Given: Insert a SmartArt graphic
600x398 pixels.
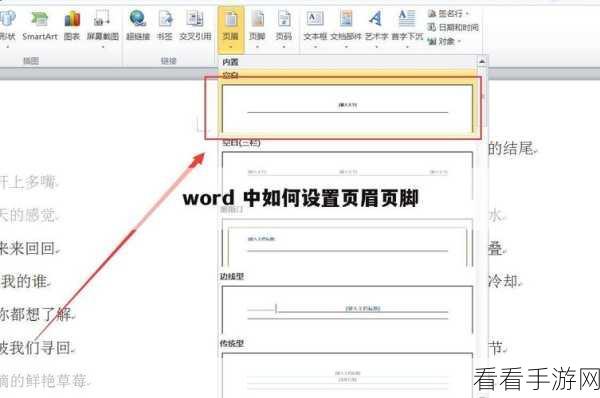Looking at the screenshot, I should [40, 25].
